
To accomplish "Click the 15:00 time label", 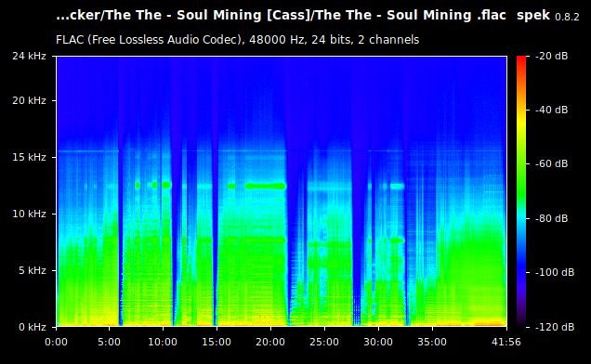I will pyautogui.click(x=217, y=342).
